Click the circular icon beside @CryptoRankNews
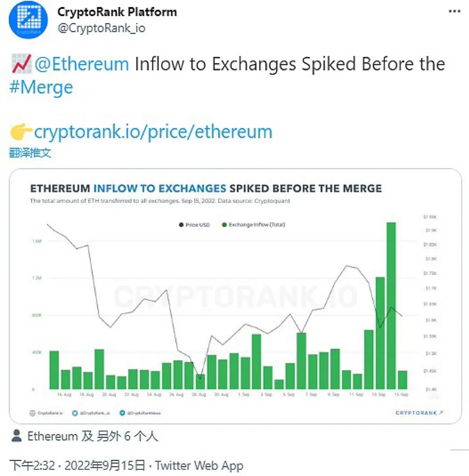469x476 pixels. 122,412
